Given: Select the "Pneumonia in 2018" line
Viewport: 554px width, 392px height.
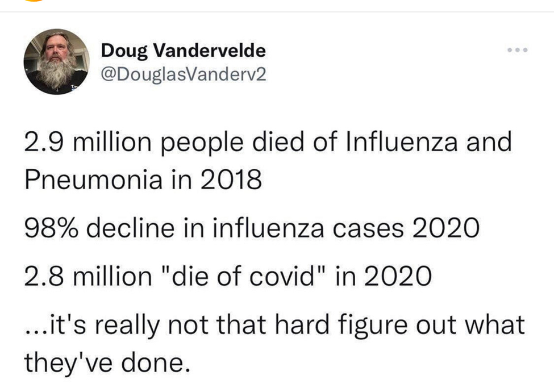Looking at the screenshot, I should click(x=143, y=181).
